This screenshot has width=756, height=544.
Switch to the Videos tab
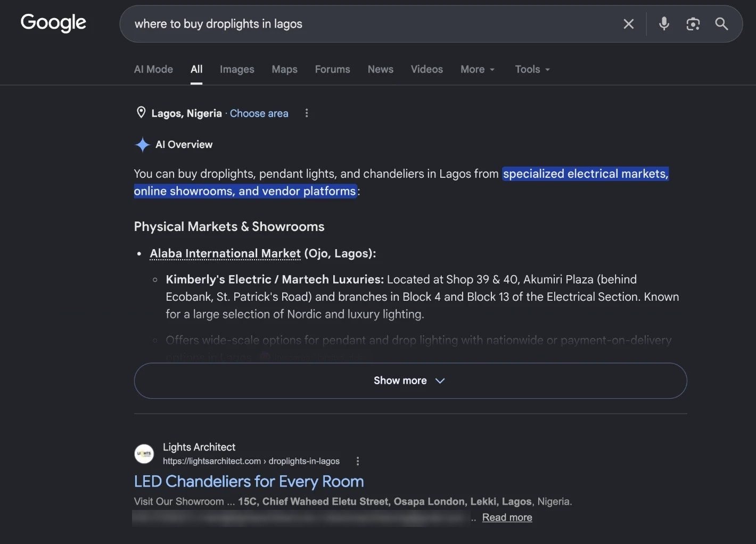coord(426,69)
